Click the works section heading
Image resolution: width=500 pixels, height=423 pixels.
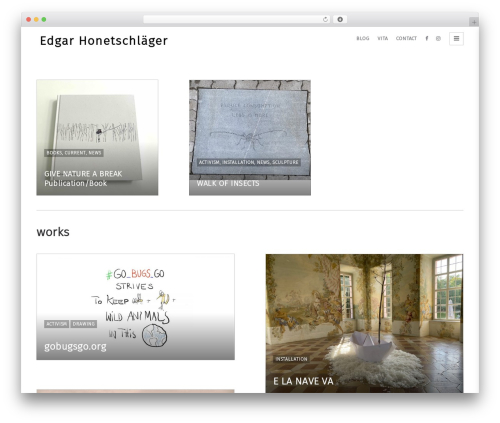coord(53,232)
